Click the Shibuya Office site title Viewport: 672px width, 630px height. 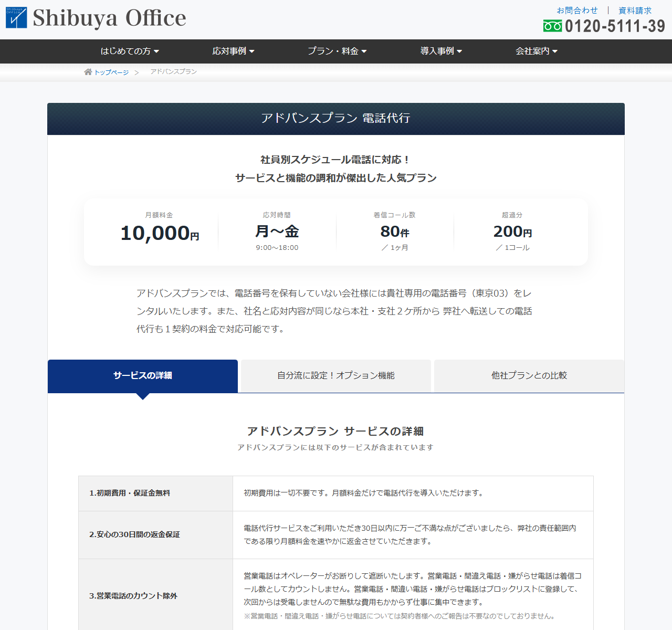109,18
